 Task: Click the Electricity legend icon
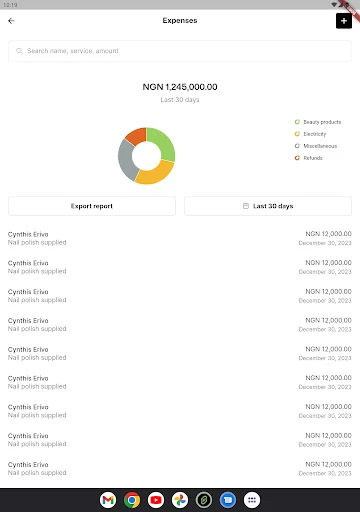tap(297, 134)
